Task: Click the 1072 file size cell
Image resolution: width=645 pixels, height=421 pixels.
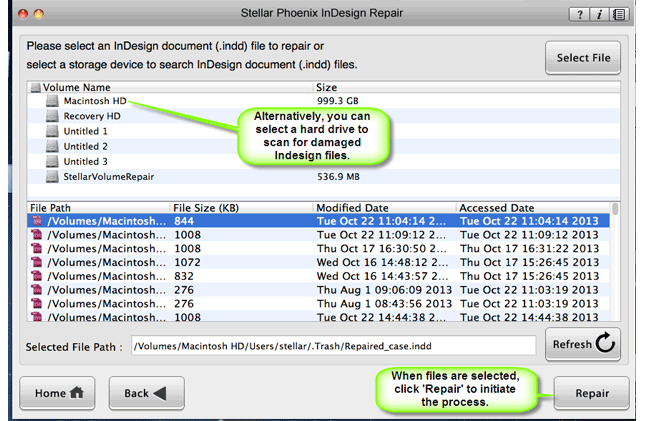Action: tap(187, 263)
